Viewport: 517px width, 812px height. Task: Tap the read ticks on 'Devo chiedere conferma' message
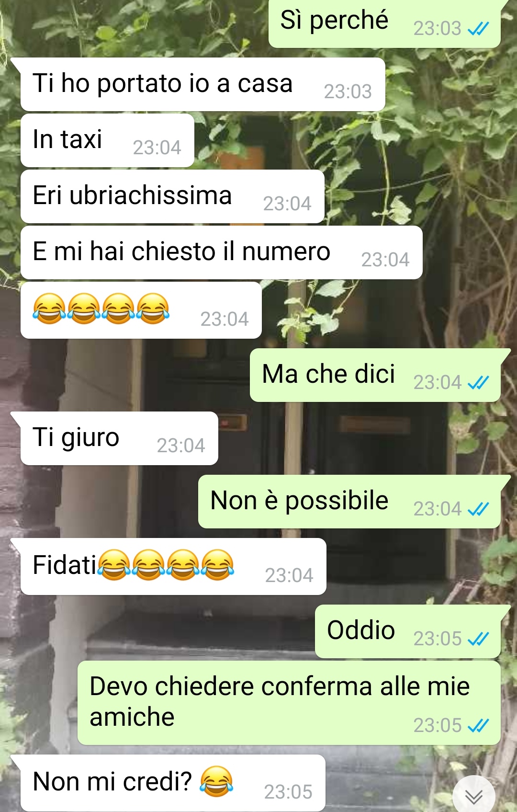tap(478, 725)
